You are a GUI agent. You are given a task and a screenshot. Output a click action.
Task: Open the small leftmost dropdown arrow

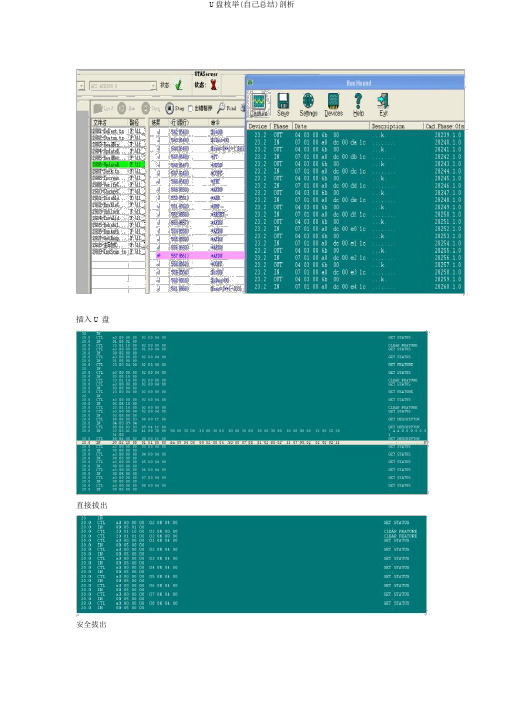tap(81, 86)
